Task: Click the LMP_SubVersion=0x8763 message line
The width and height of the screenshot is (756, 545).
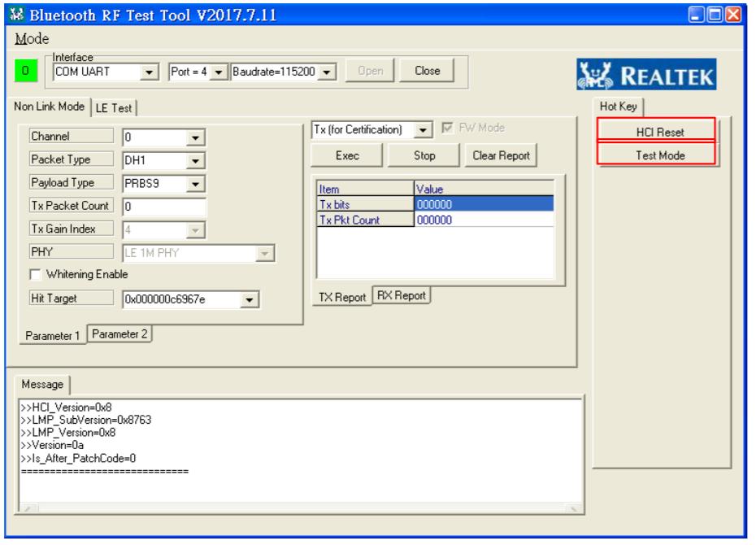Action: (86, 420)
